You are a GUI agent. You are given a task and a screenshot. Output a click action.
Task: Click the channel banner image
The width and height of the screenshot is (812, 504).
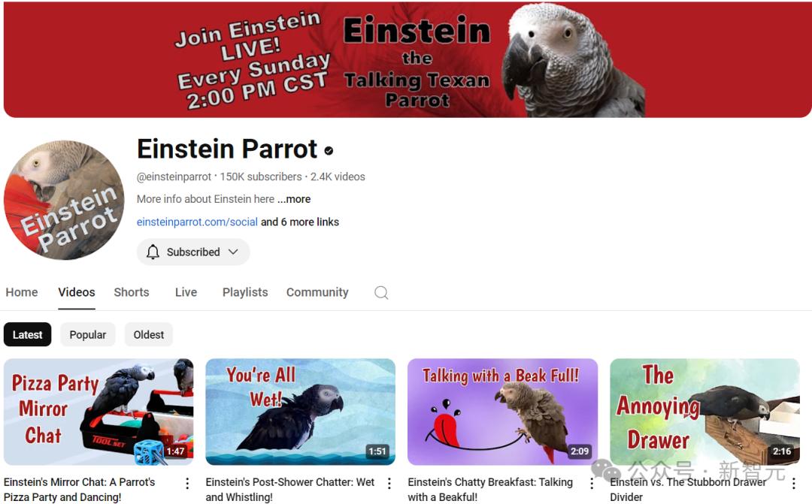[408, 59]
